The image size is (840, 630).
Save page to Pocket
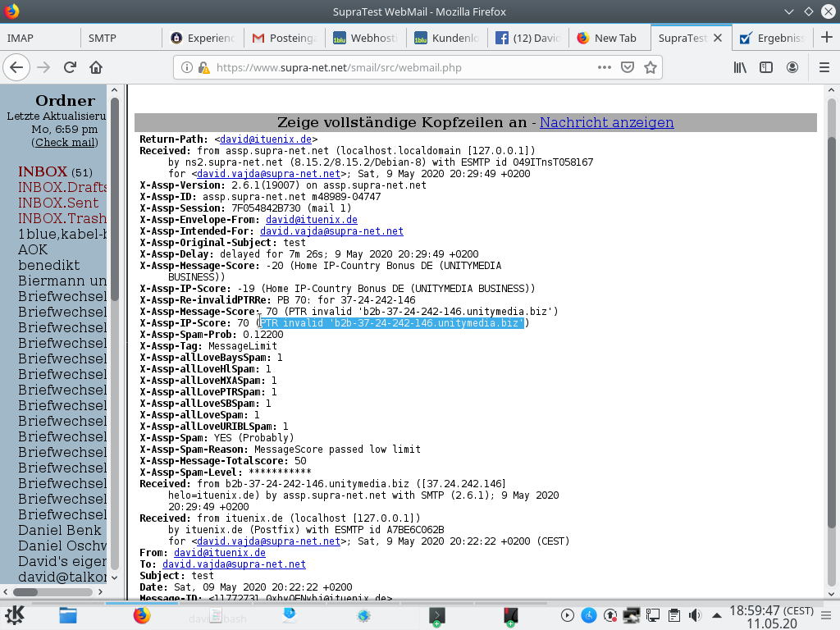[x=628, y=67]
